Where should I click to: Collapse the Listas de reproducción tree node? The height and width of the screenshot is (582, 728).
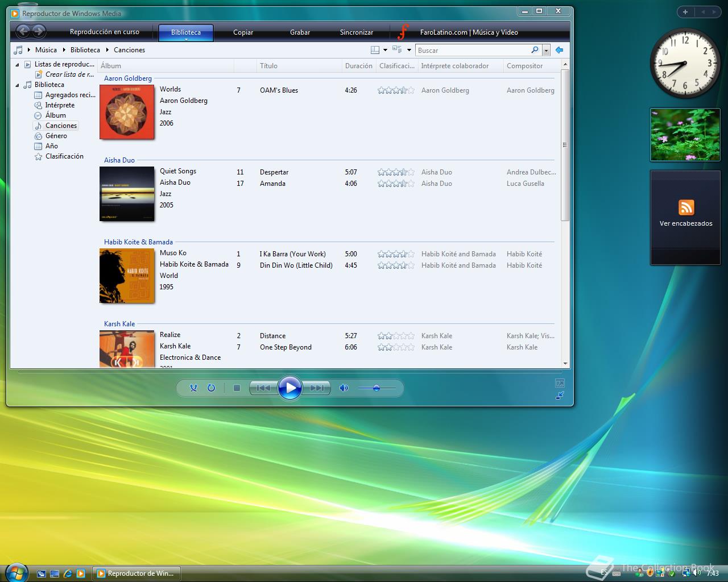click(x=17, y=64)
